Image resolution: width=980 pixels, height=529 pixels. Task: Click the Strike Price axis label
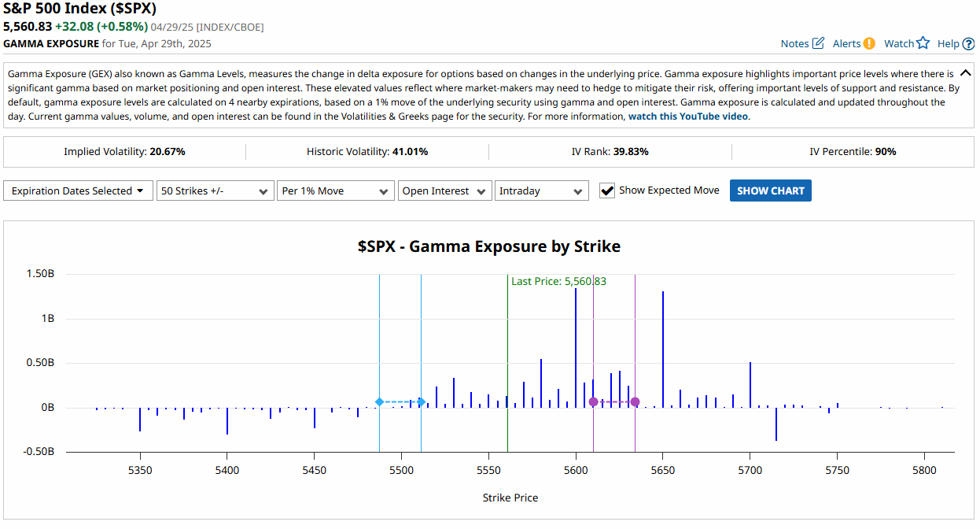click(510, 498)
